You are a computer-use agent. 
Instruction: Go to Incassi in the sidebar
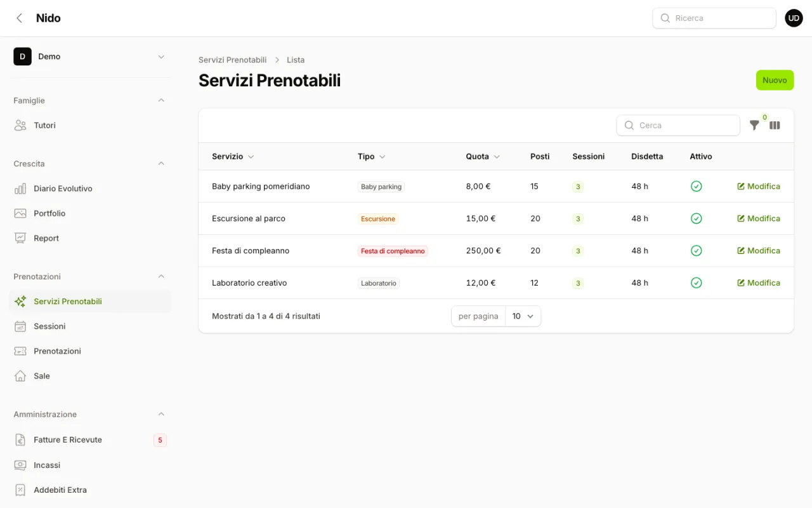click(90, 465)
